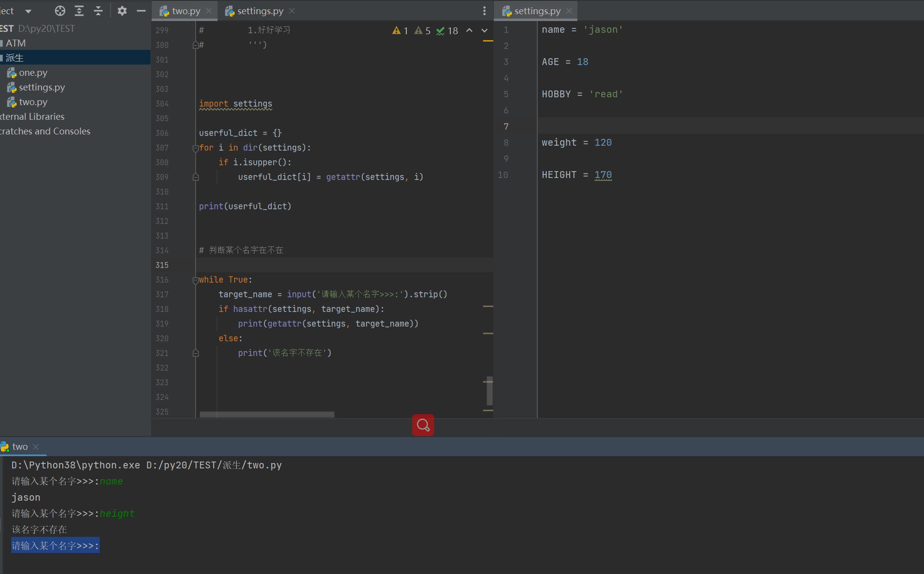The height and width of the screenshot is (574, 924).
Task: Switch to settings.py tab in left editor
Action: [260, 11]
